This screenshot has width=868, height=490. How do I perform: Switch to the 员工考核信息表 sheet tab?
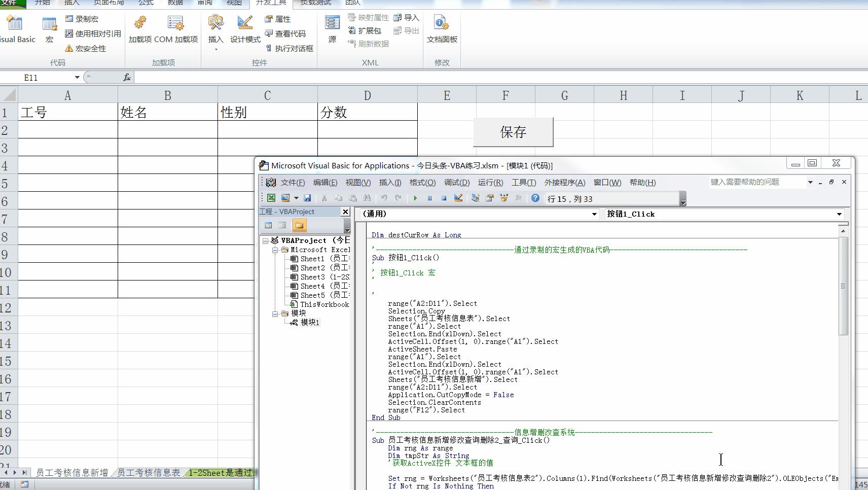click(149, 472)
